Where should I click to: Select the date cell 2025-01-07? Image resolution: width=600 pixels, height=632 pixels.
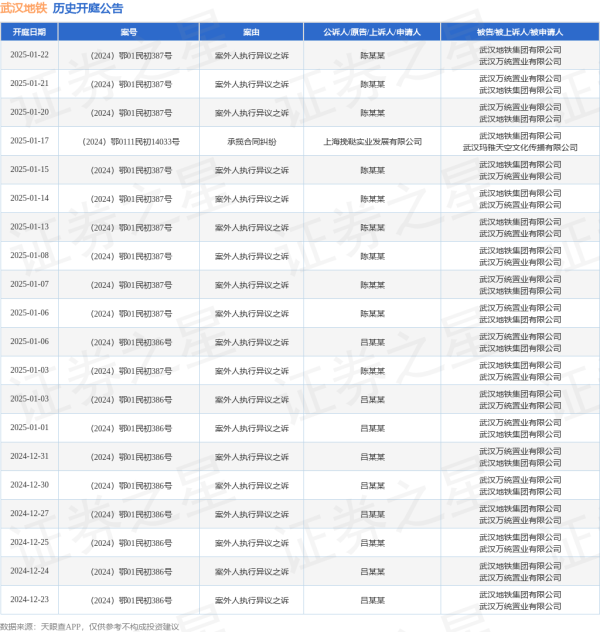click(x=29, y=284)
